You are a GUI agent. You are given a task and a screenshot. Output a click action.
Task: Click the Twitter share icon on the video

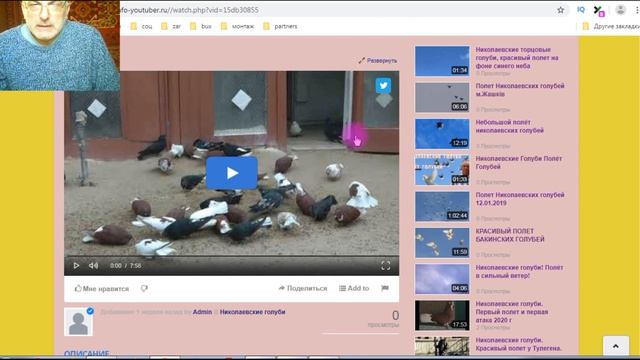point(383,86)
